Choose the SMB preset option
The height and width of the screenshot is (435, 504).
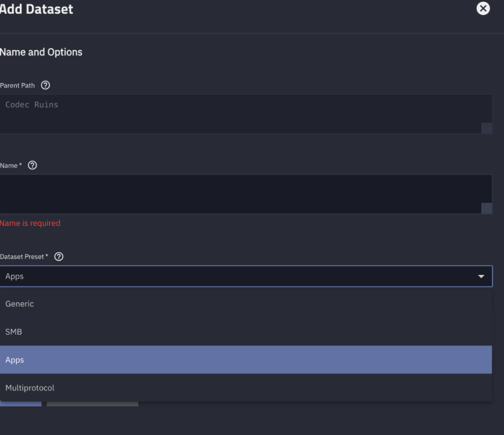pos(14,332)
